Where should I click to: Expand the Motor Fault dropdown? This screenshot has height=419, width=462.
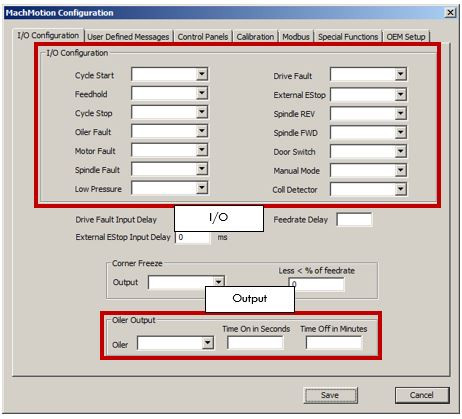click(x=169, y=150)
